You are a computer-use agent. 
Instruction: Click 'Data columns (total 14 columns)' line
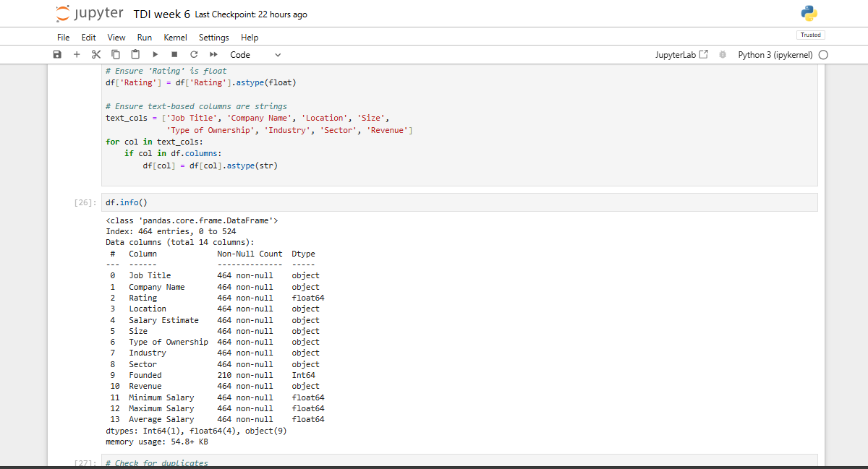click(180, 242)
